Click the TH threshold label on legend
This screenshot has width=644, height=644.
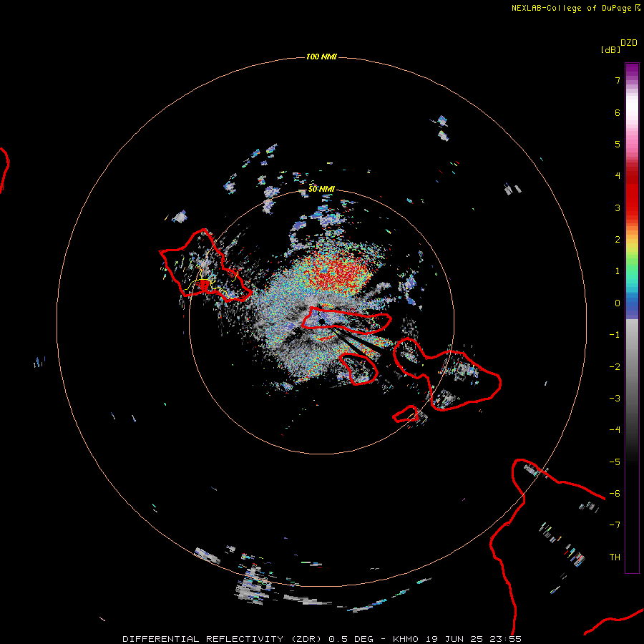[x=615, y=557]
